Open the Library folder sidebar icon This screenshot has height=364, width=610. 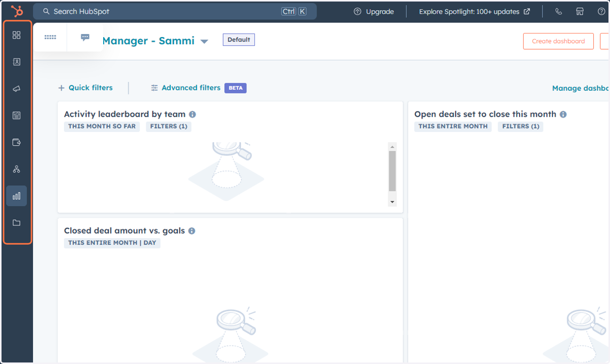16,223
